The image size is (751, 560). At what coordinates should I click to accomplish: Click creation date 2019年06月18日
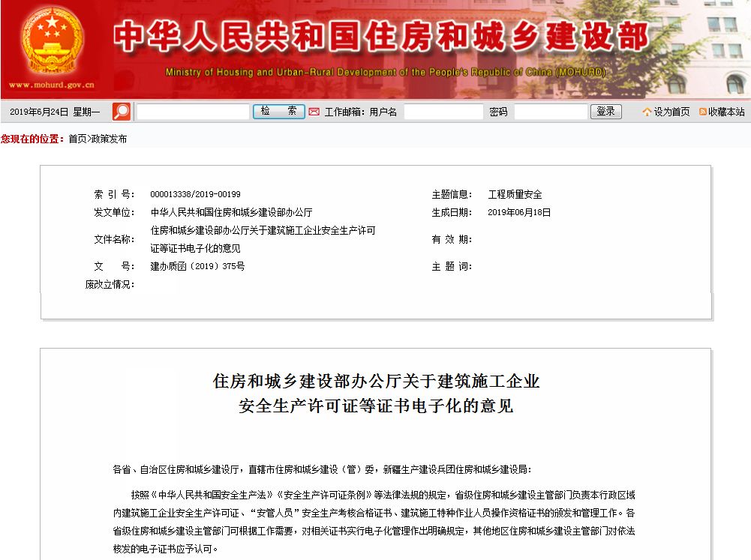pyautogui.click(x=519, y=212)
